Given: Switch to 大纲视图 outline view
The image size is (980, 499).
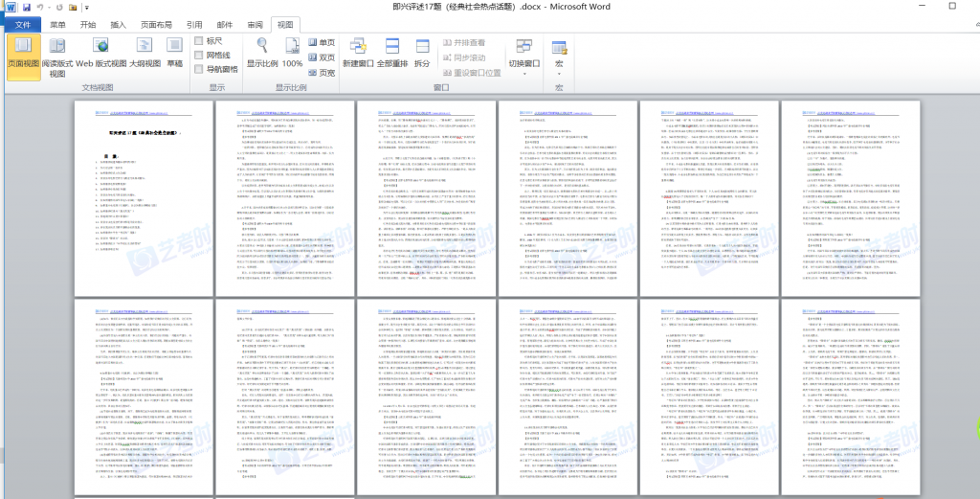Looking at the screenshot, I should click(x=145, y=53).
